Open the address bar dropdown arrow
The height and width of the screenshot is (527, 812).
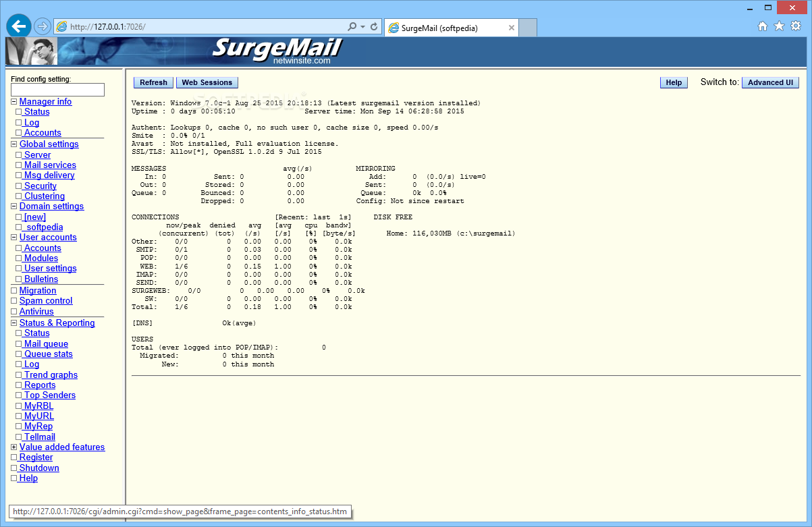point(363,27)
